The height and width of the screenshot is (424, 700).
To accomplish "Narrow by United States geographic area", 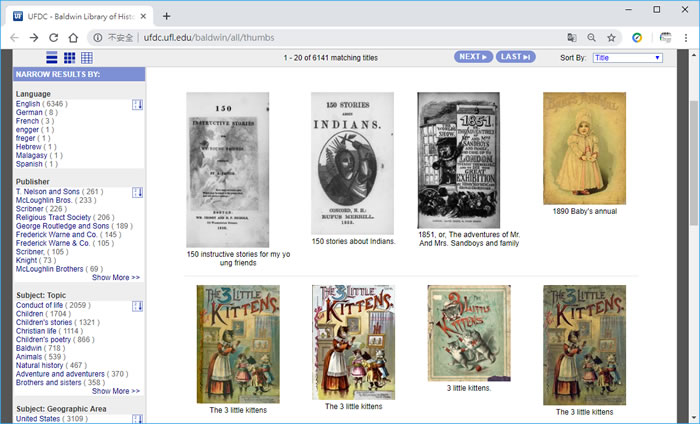I will pyautogui.click(x=38, y=418).
